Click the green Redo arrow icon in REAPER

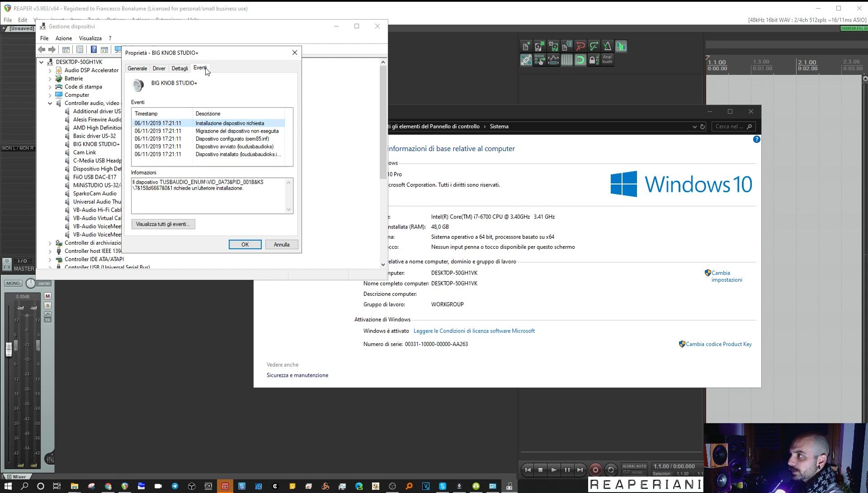tap(594, 46)
